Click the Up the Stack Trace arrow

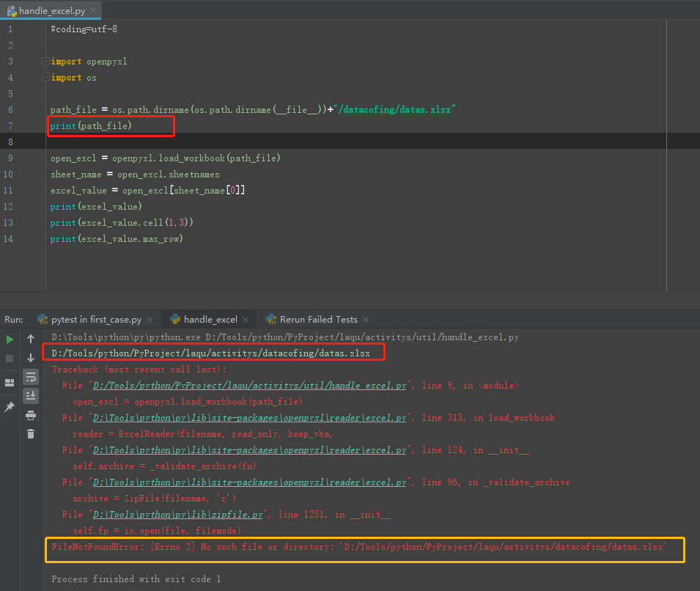pos(31,339)
